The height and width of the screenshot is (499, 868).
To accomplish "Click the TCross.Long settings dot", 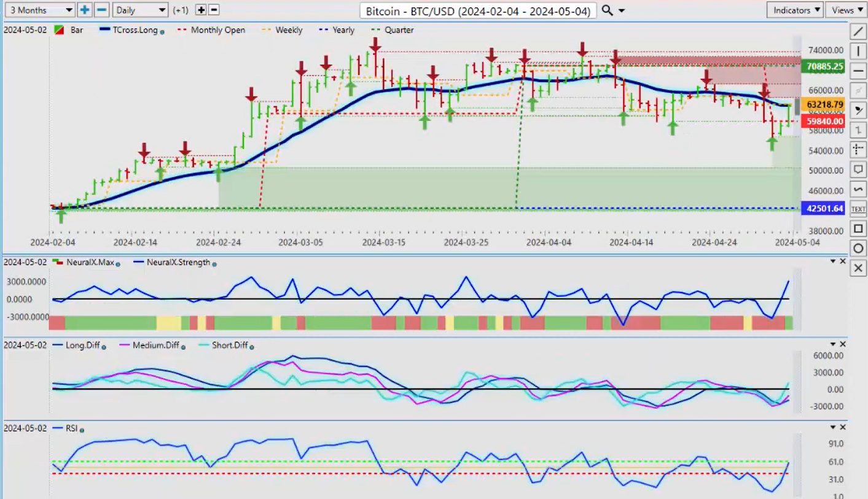I will coord(162,31).
